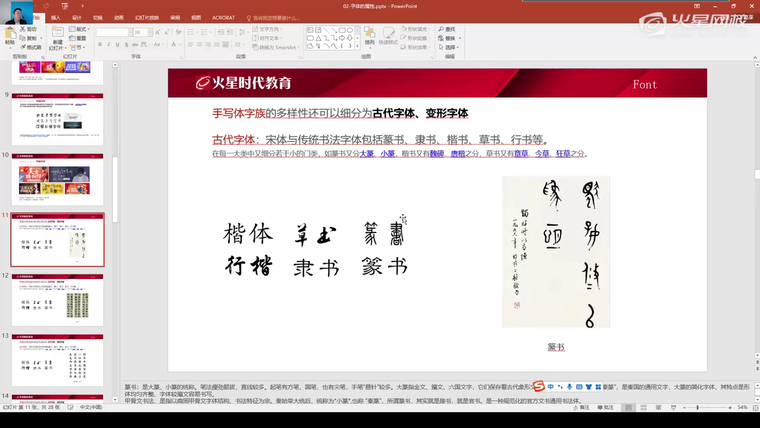
Task: Open the Insert (插入) ribbon tab
Action: coord(55,17)
